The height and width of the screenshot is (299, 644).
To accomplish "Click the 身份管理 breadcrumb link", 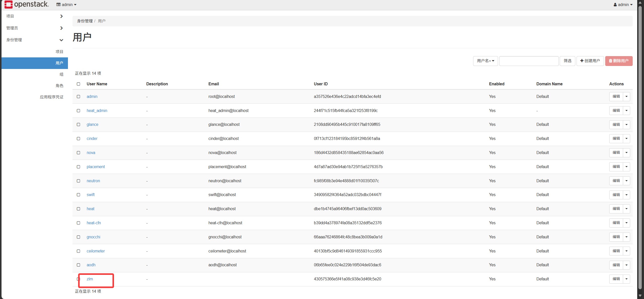I will 85,21.
